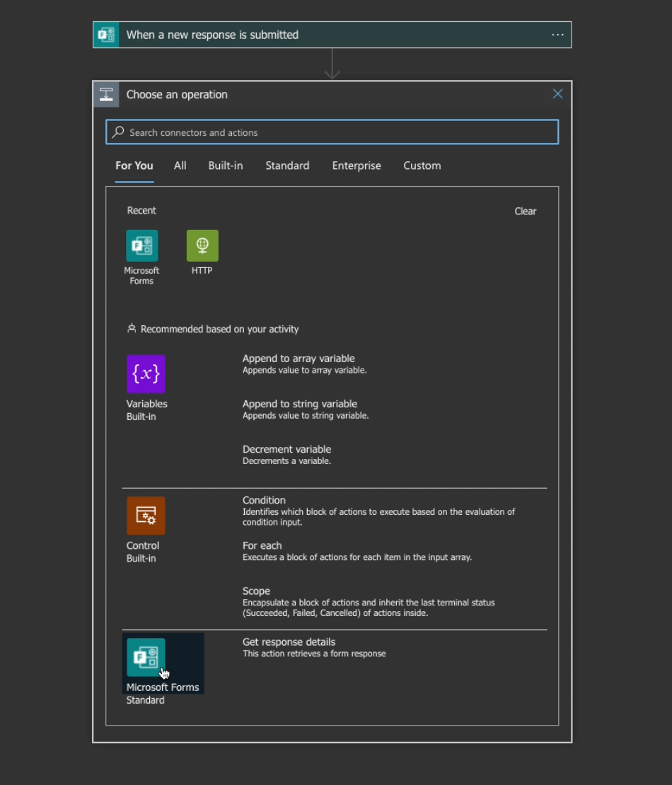Click the Microsoft Forms icon under Recent
Viewport: 672px width, 785px height.
coord(141,246)
